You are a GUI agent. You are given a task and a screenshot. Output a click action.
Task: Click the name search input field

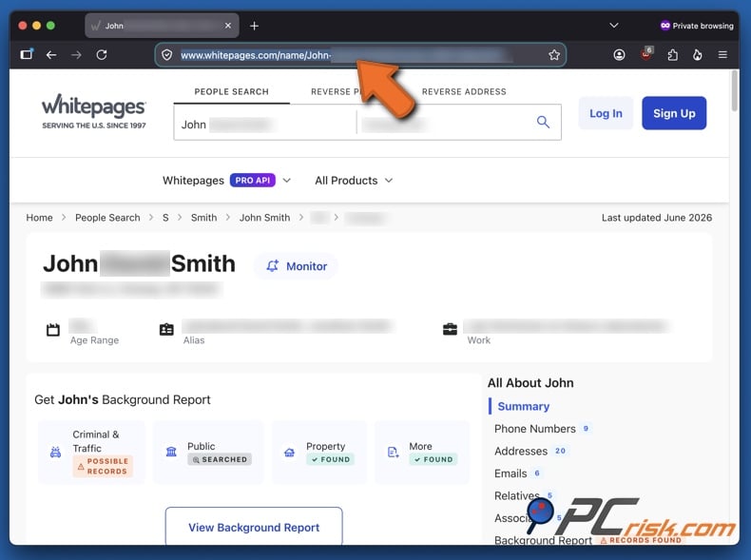point(265,123)
